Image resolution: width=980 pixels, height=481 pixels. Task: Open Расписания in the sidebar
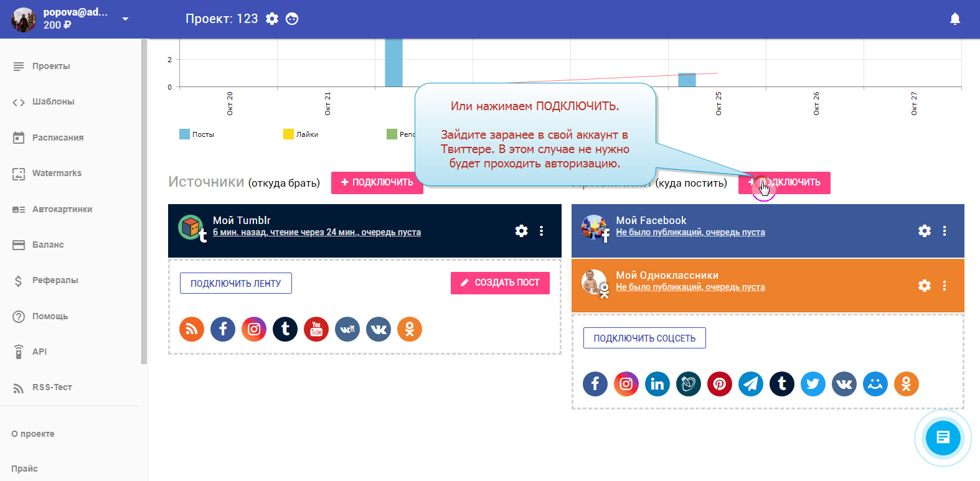point(57,138)
